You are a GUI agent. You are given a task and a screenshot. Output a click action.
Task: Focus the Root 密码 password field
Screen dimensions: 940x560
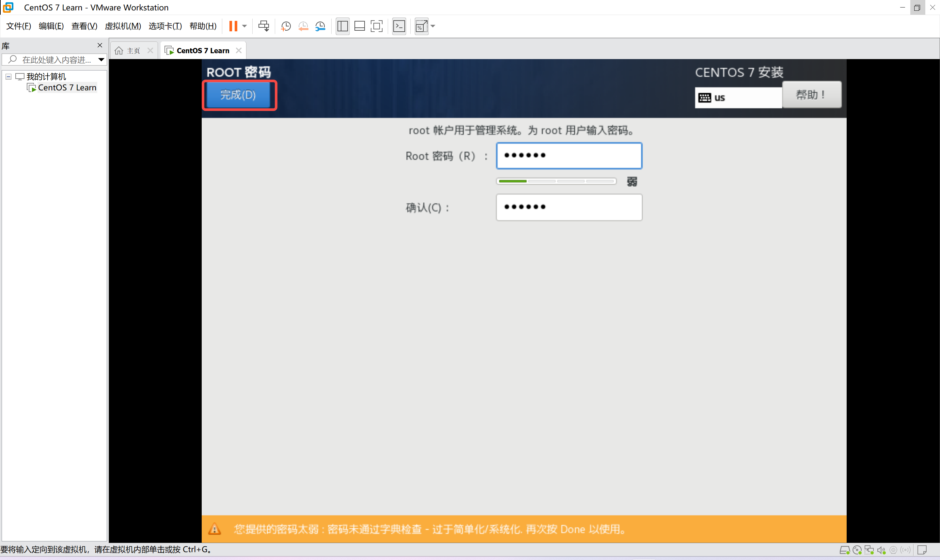tap(569, 155)
